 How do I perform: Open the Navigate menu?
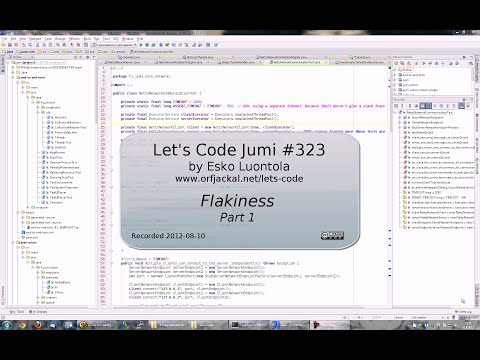[35, 39]
